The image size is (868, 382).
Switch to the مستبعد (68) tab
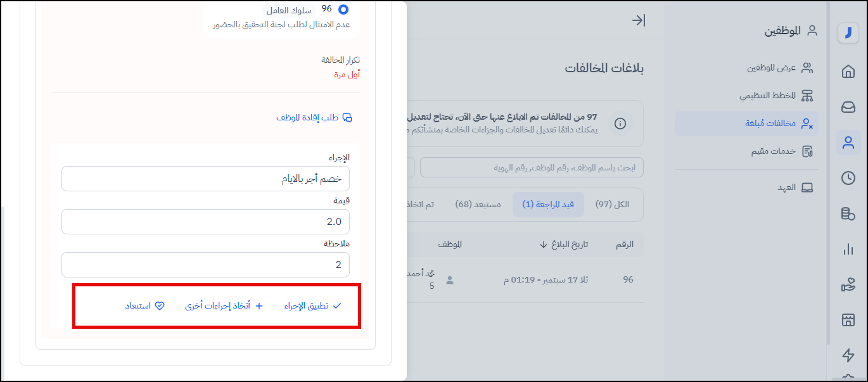[x=478, y=205]
